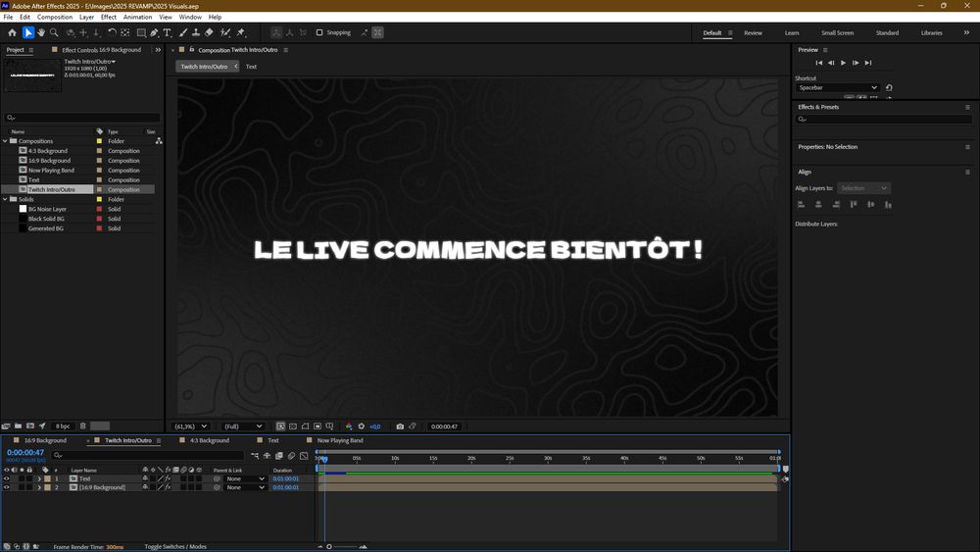Open the Composition menu
Screen dimensions: 980x552
click(54, 17)
